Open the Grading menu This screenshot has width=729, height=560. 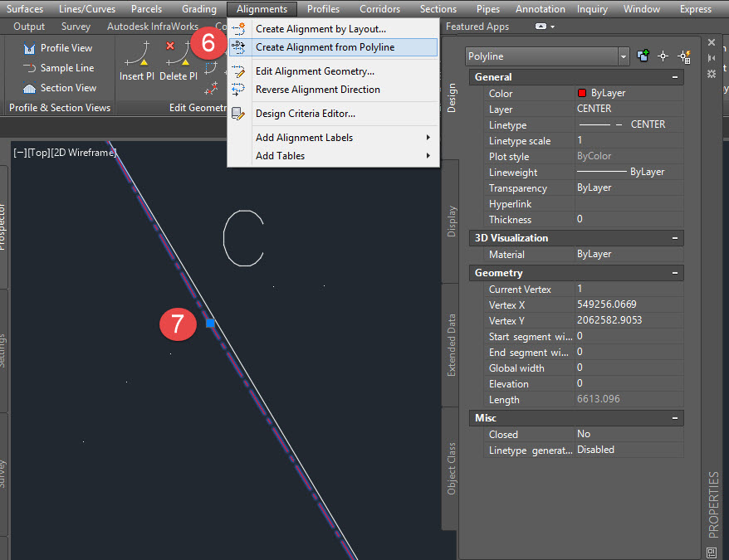tap(199, 9)
